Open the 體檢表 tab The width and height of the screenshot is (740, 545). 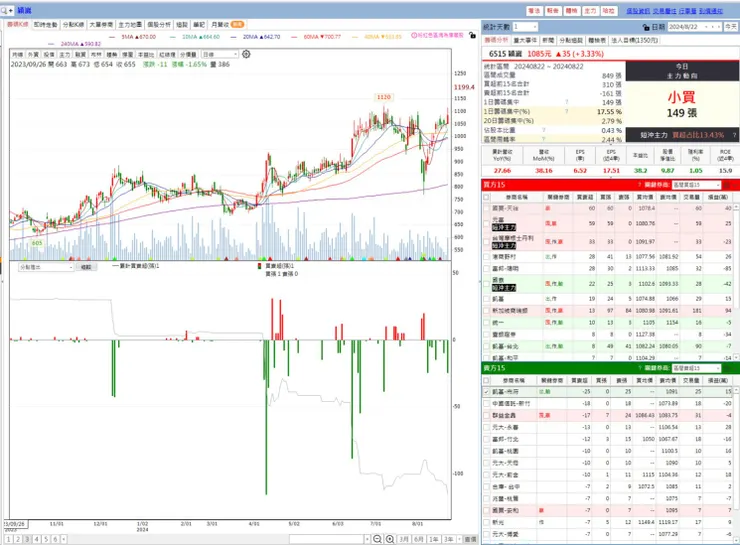coord(597,41)
